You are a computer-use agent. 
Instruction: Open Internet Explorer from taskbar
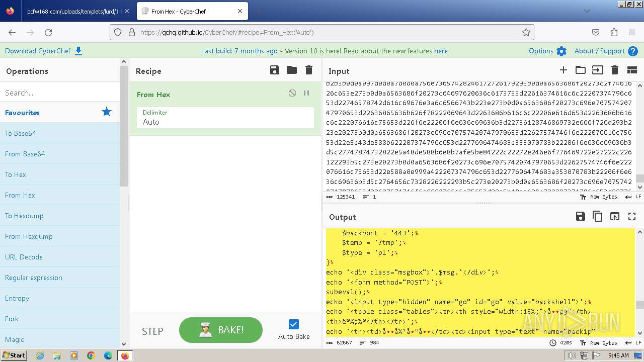click(40, 355)
